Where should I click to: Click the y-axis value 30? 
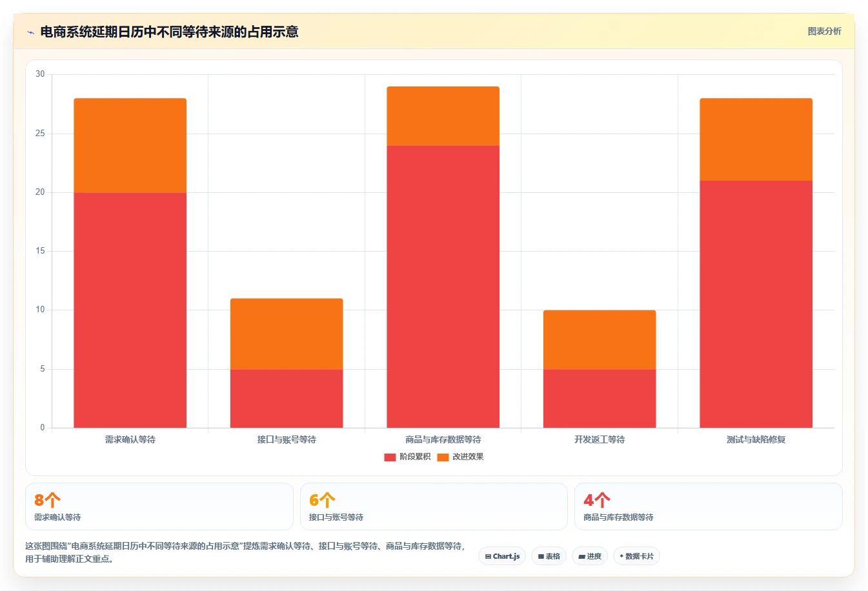click(40, 74)
